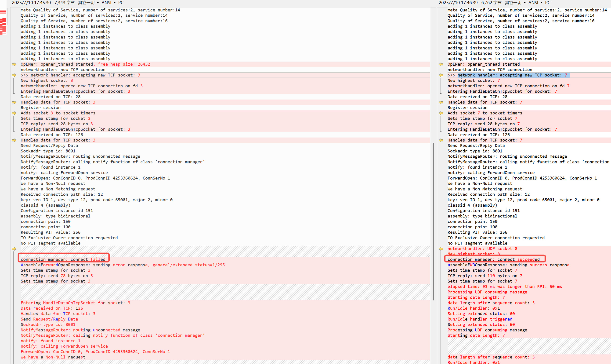Viewport: 611px width, 364px height.
Task: Click right-pane copy arrow beside 'Adds socket 7 to socket timers'
Action: [441, 113]
